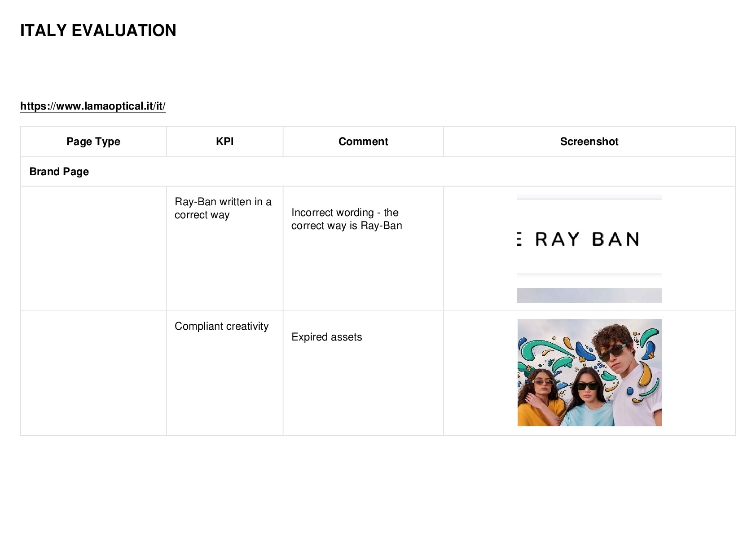Select the Comment column header
This screenshot has width=756, height=535.
(x=363, y=141)
